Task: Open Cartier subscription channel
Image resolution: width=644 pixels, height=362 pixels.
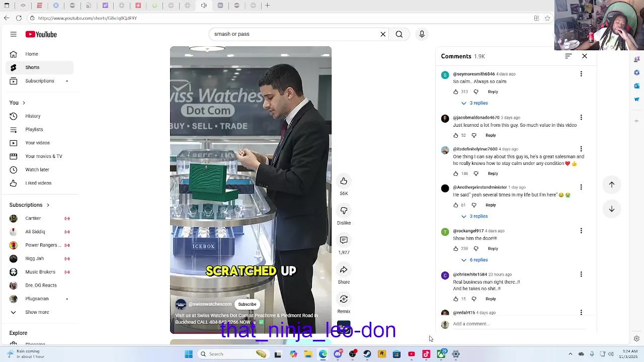Action: tap(40, 218)
